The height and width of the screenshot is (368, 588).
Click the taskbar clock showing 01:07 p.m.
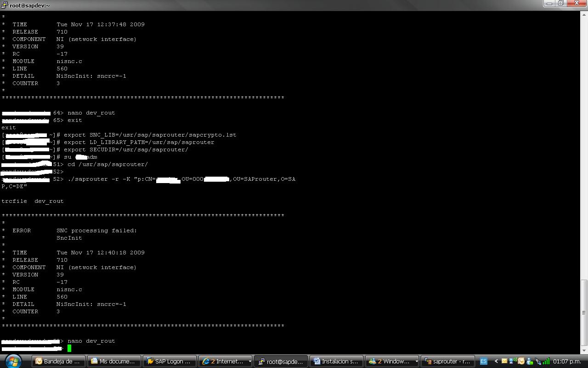pyautogui.click(x=567, y=361)
